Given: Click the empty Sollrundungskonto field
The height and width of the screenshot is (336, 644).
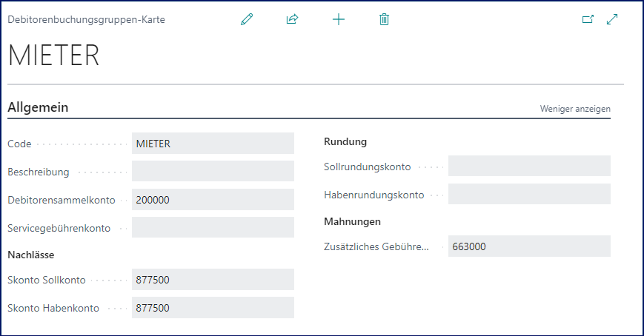Looking at the screenshot, I should click(x=529, y=167).
